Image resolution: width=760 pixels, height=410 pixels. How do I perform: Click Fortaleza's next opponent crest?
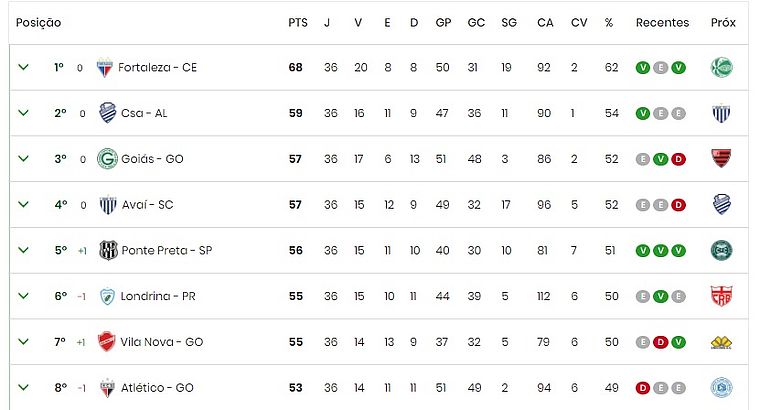point(721,67)
